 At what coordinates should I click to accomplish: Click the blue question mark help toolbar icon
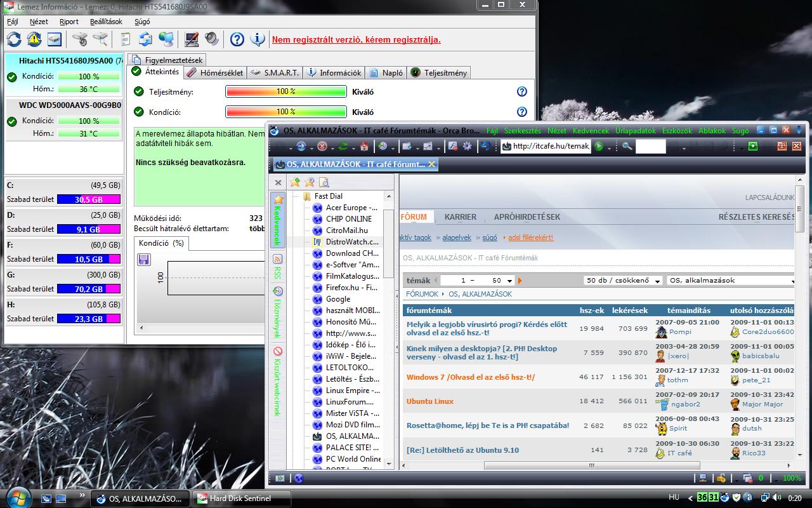coord(237,39)
